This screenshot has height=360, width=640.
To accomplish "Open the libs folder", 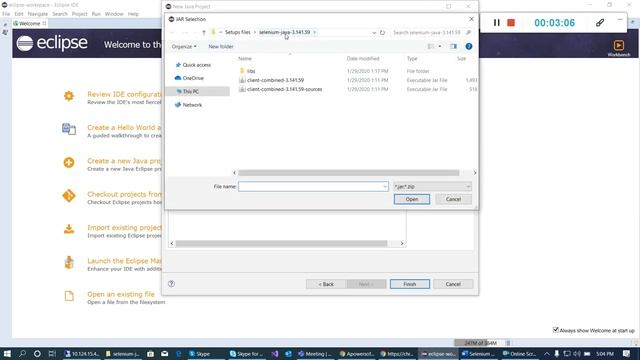I will point(251,71).
